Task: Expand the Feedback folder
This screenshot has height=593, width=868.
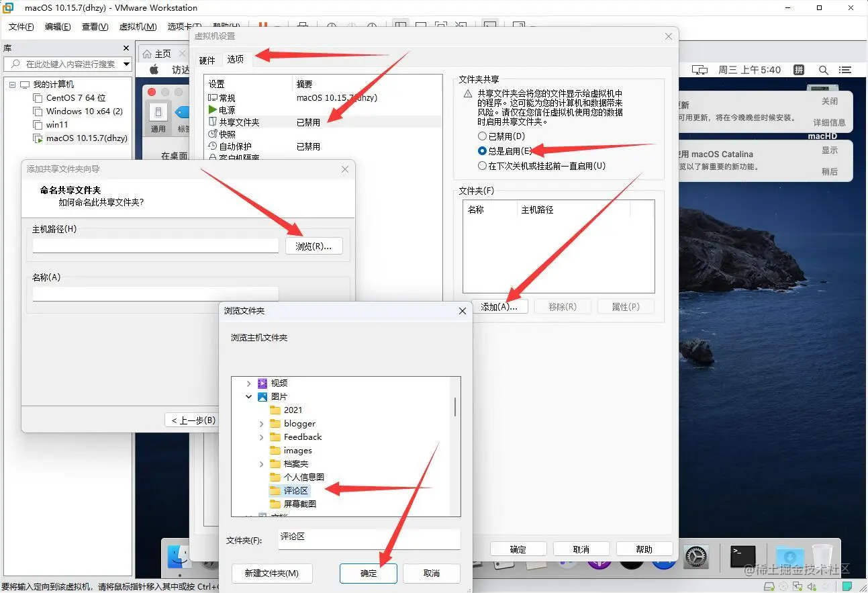Action: coord(261,437)
